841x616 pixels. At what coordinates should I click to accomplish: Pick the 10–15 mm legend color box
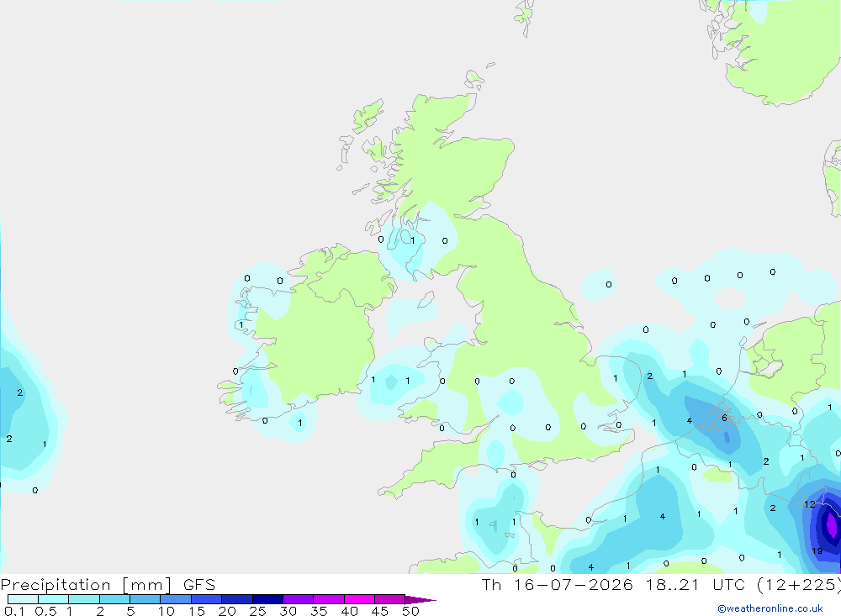[x=176, y=599]
